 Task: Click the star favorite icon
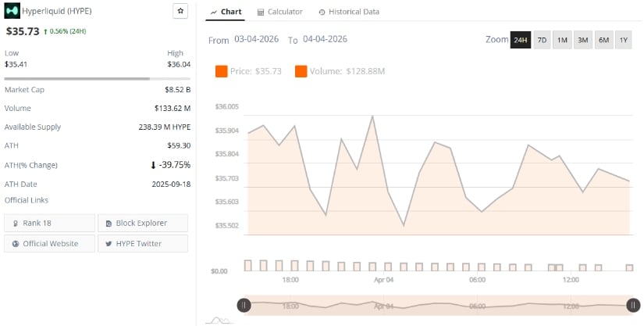[x=180, y=11]
